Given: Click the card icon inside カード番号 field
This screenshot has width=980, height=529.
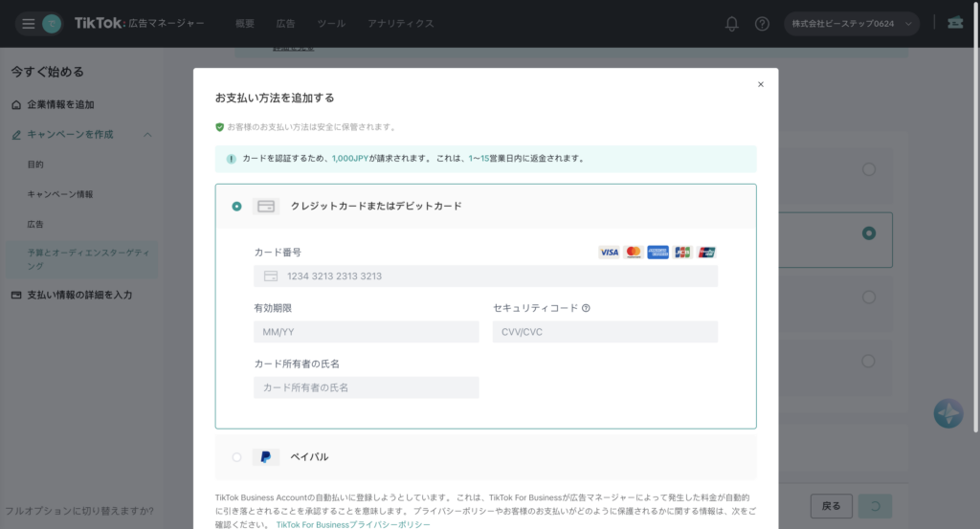Looking at the screenshot, I should (x=271, y=276).
